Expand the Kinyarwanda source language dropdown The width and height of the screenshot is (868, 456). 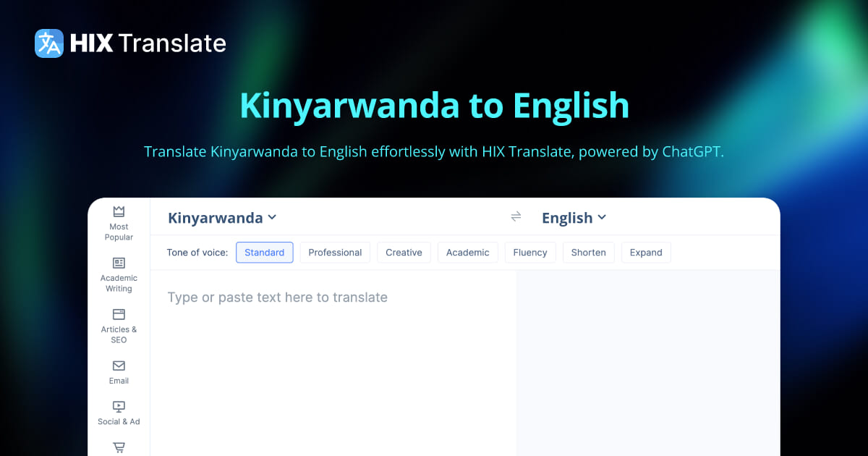222,218
